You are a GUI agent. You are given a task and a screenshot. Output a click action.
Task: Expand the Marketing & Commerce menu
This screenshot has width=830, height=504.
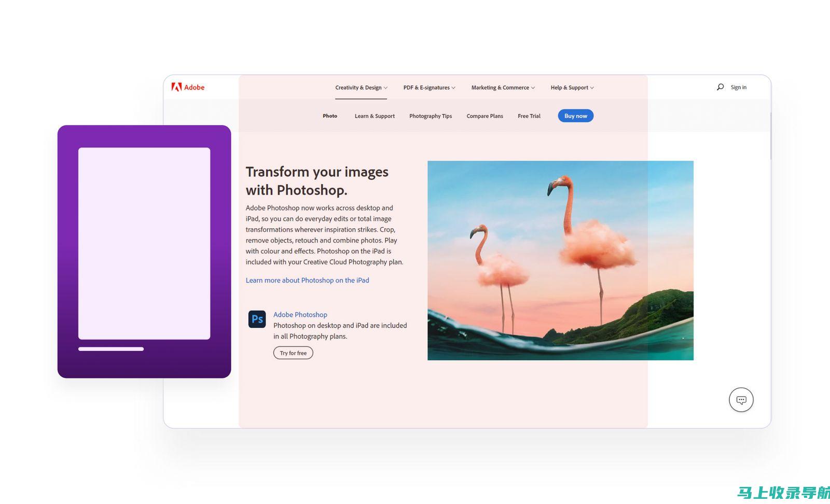(503, 88)
